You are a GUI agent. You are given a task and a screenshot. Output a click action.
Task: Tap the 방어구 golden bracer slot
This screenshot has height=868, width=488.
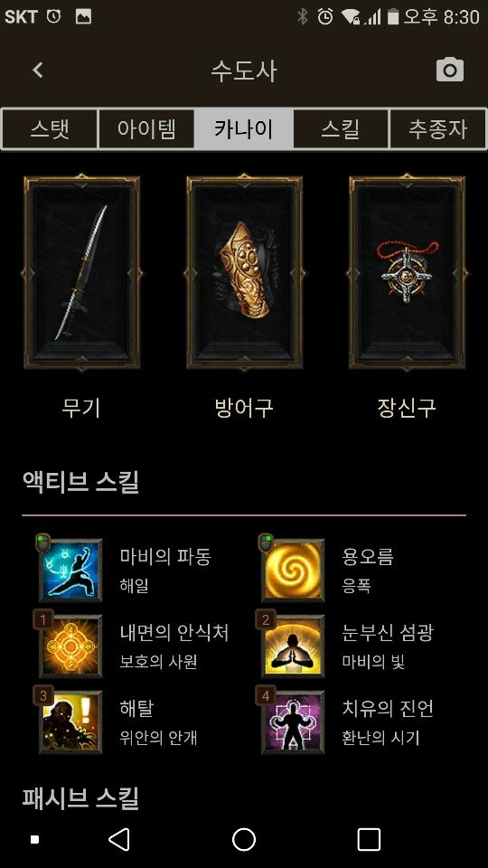coord(244,272)
